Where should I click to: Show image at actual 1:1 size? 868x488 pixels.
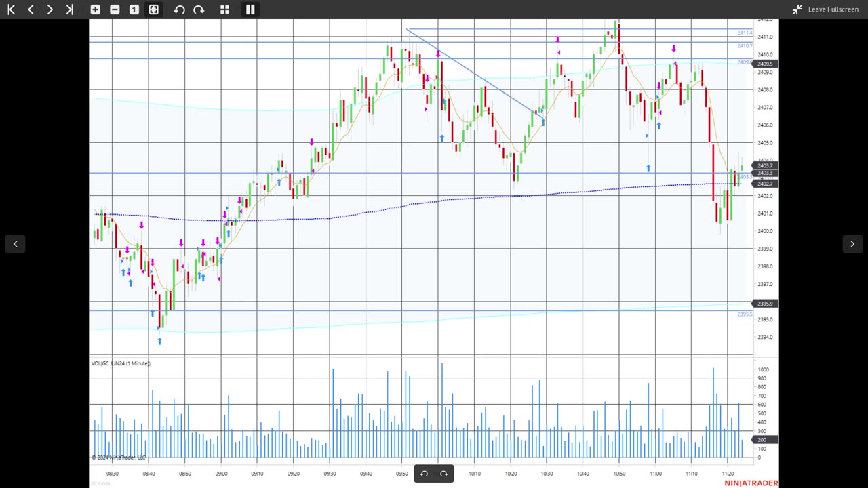click(134, 9)
